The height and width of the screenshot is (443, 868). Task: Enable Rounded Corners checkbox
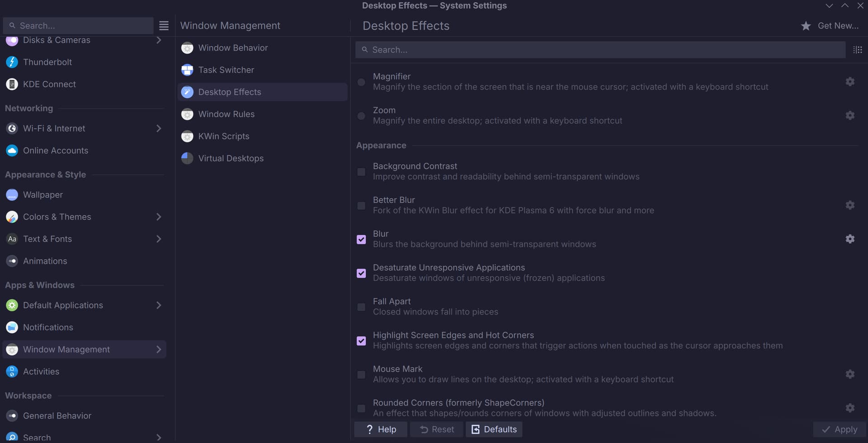click(361, 409)
